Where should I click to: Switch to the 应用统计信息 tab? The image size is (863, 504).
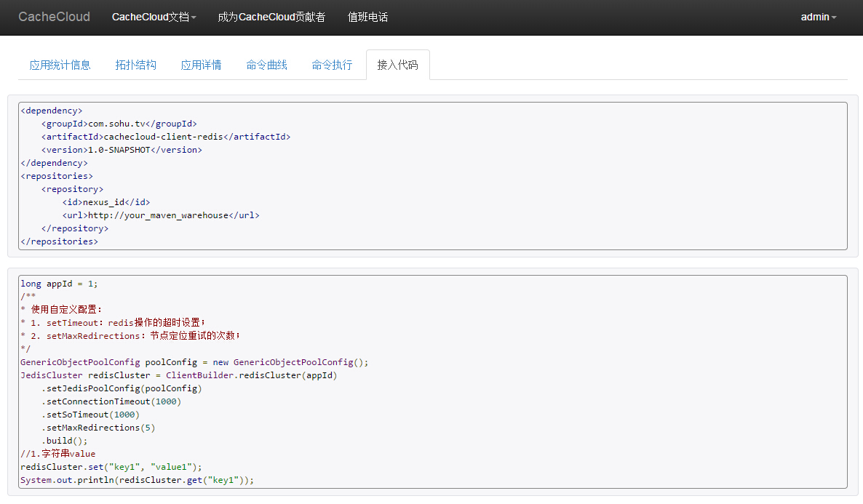(x=60, y=65)
